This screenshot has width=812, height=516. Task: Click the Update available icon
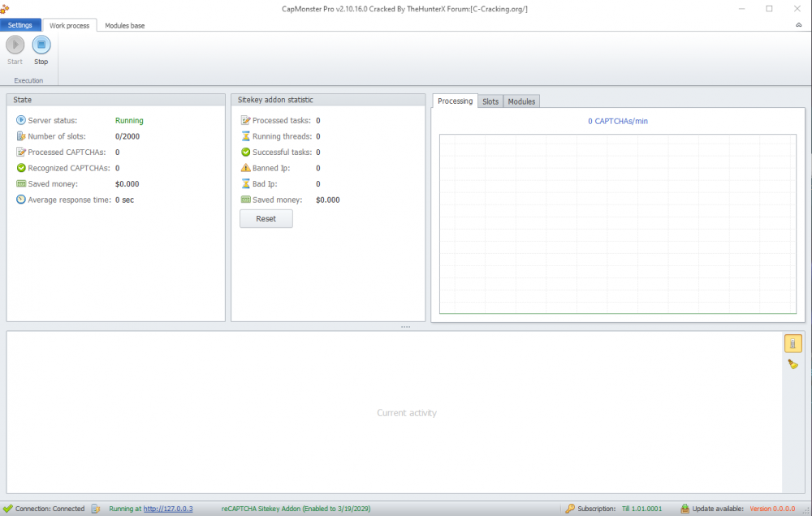[x=685, y=509]
